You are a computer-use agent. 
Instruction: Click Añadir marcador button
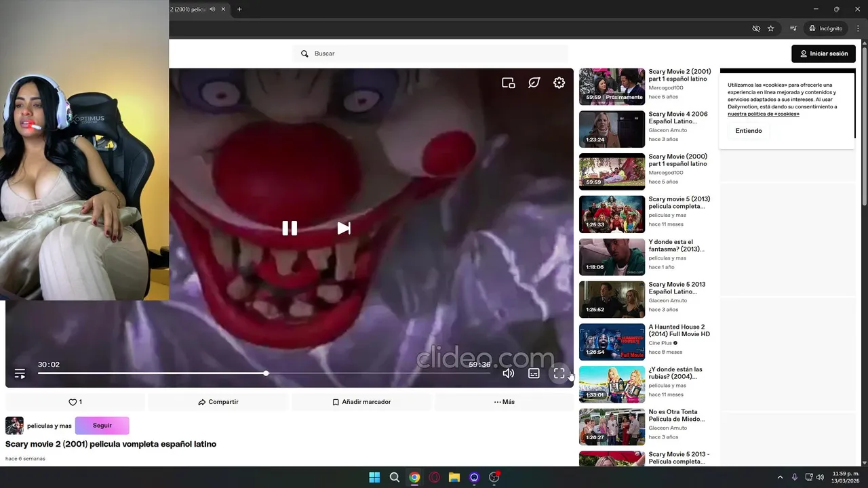tap(361, 402)
